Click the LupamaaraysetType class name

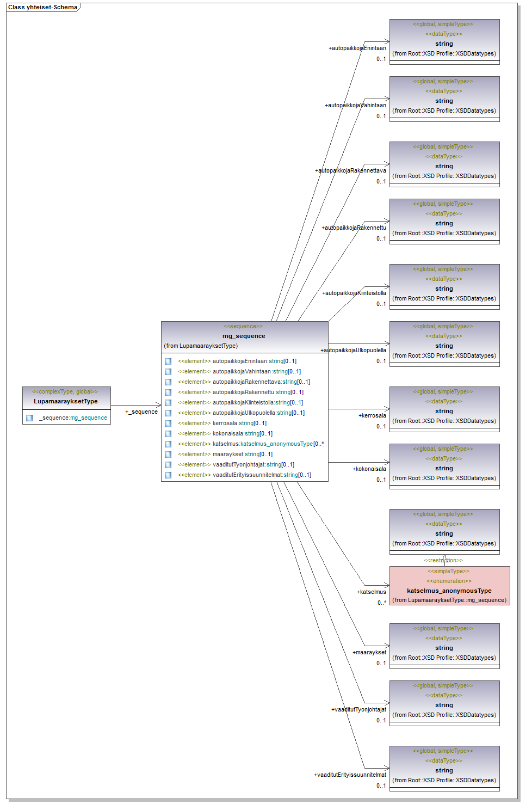click(66, 401)
